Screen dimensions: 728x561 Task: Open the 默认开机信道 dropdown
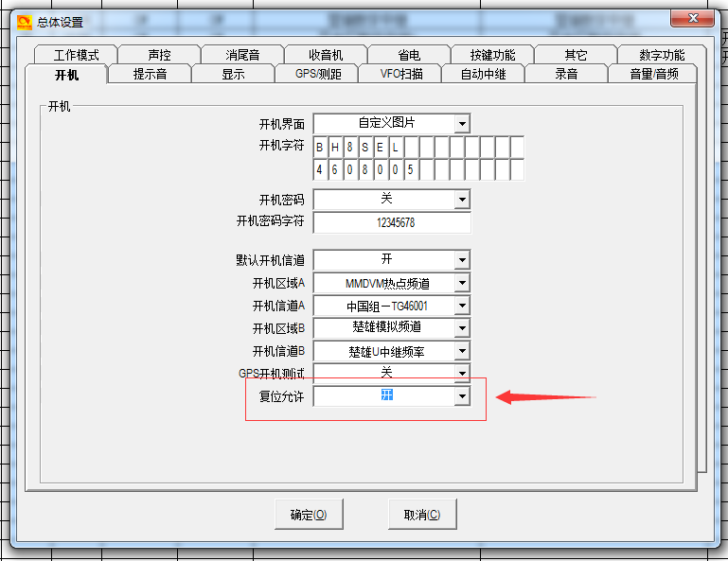[461, 260]
